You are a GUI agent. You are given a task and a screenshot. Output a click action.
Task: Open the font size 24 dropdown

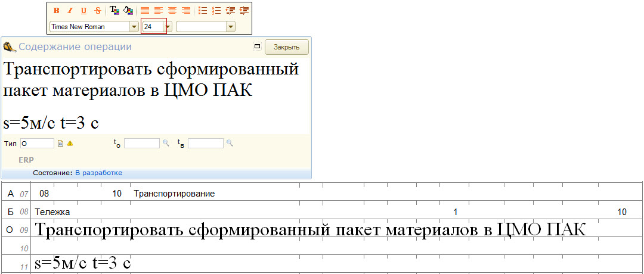[x=168, y=27]
